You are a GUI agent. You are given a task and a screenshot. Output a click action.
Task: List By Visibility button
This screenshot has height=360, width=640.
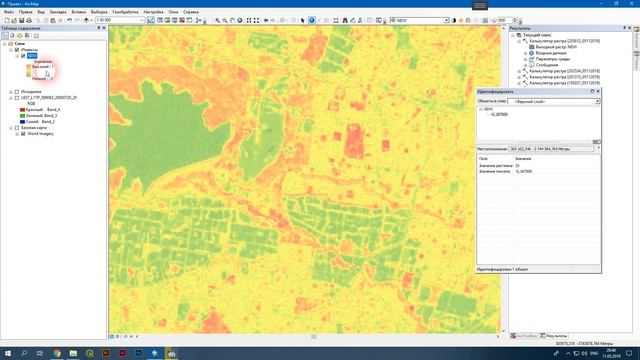pyautogui.click(x=20, y=36)
